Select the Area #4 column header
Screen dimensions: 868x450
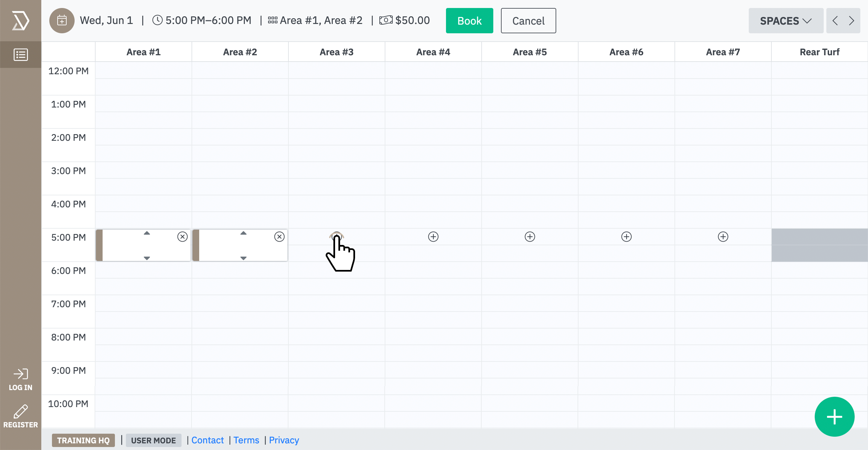pos(433,52)
